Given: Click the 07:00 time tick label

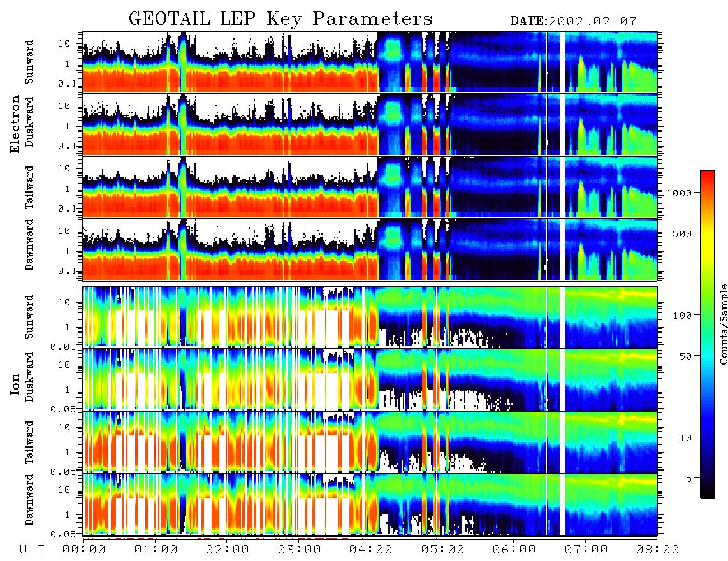Looking at the screenshot, I should click(586, 550).
